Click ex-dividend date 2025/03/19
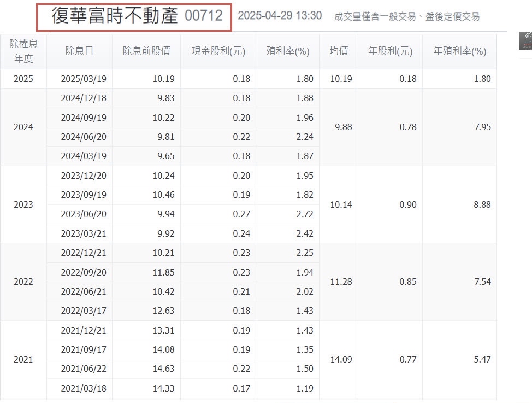The image size is (532, 403). pos(84,79)
